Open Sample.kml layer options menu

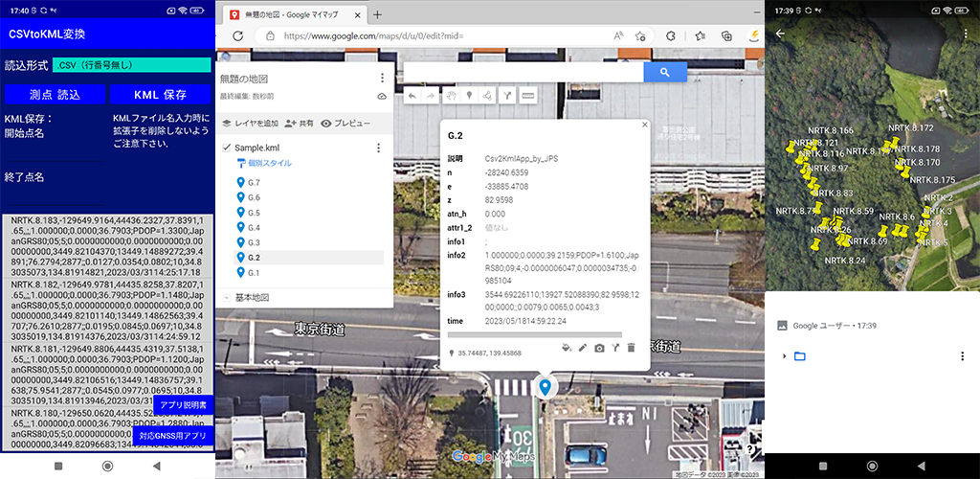coord(377,148)
